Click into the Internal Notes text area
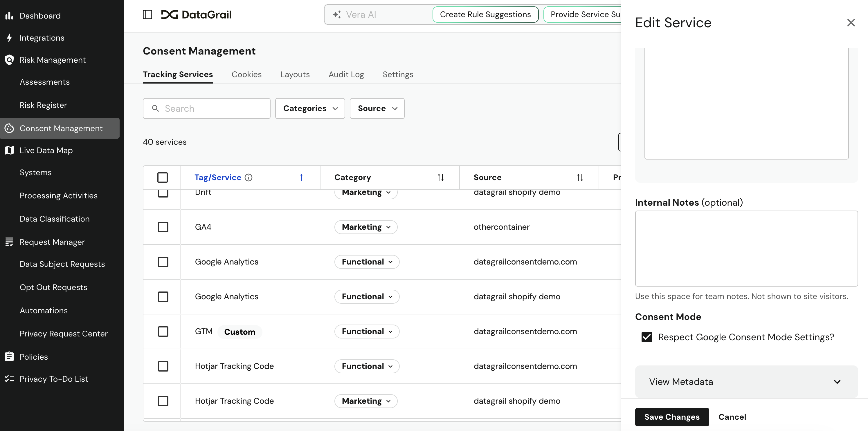The image size is (868, 431). pyautogui.click(x=746, y=249)
